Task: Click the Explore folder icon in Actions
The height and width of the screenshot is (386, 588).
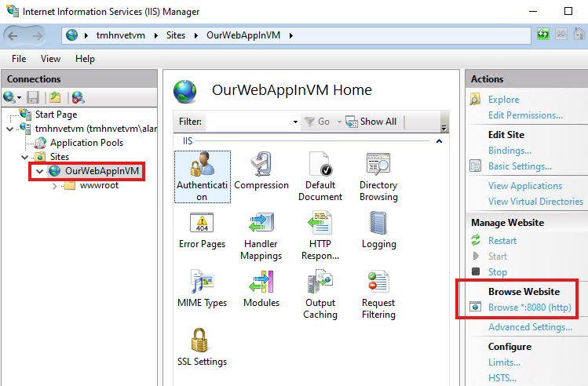Action: (x=476, y=99)
